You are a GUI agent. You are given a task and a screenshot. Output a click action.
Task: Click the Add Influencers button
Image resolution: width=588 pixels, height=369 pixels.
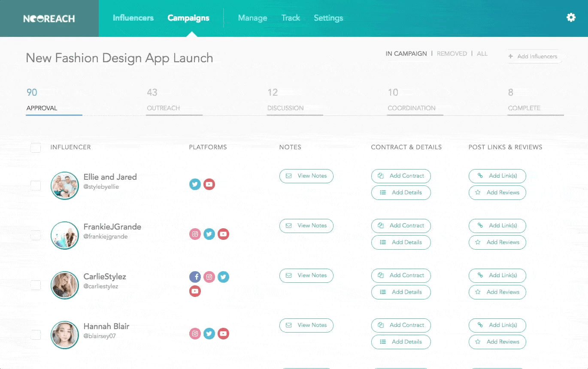coord(533,56)
